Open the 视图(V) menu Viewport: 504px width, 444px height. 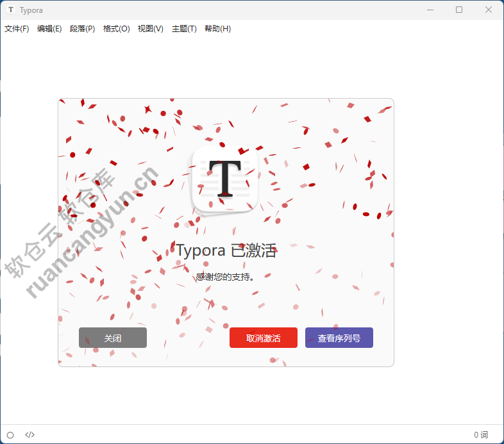[150, 29]
